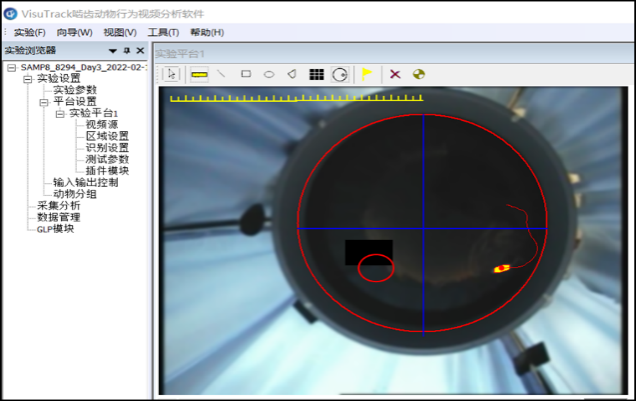Open the 向导(W) menu
Viewport: 636px width, 401px height.
[74, 32]
